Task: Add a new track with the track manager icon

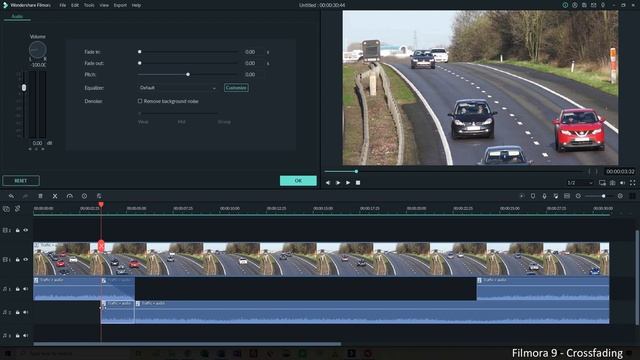Action: [6, 209]
